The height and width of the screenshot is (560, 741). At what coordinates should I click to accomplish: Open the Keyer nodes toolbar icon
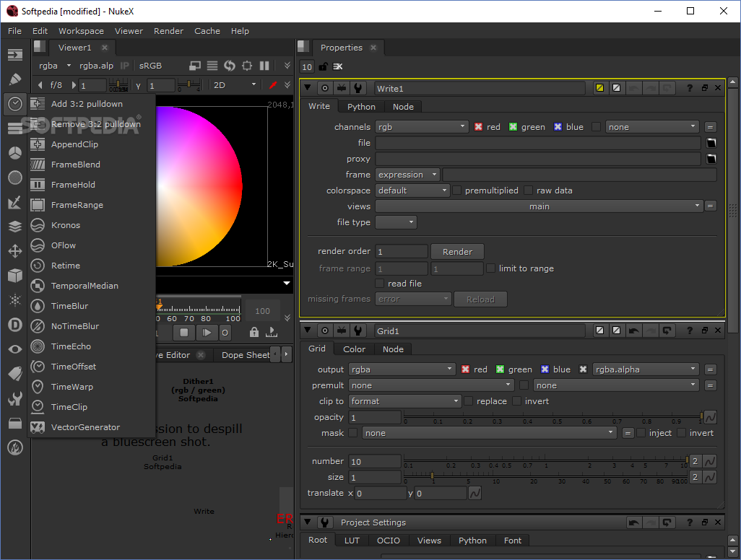[x=15, y=202]
